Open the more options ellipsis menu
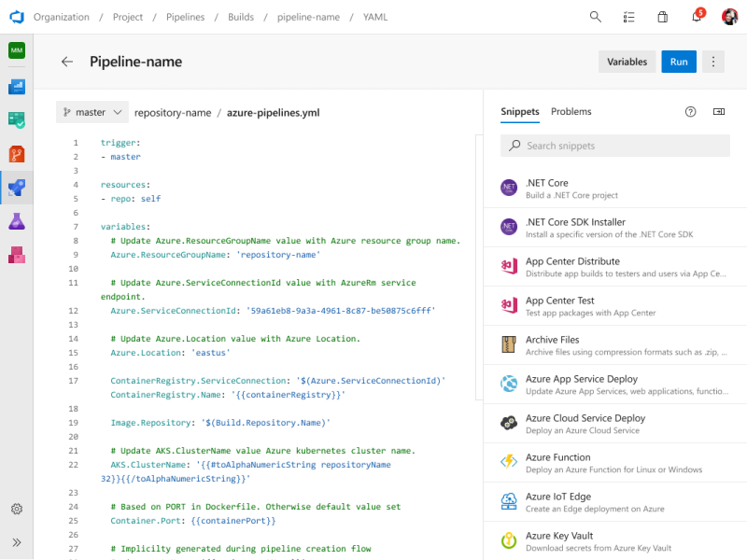 coord(713,62)
